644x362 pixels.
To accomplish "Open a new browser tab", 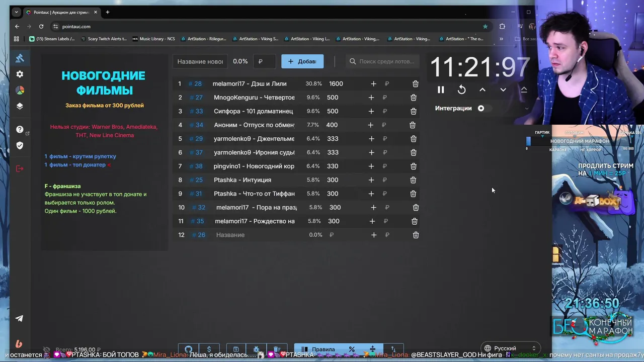I will pyautogui.click(x=107, y=12).
